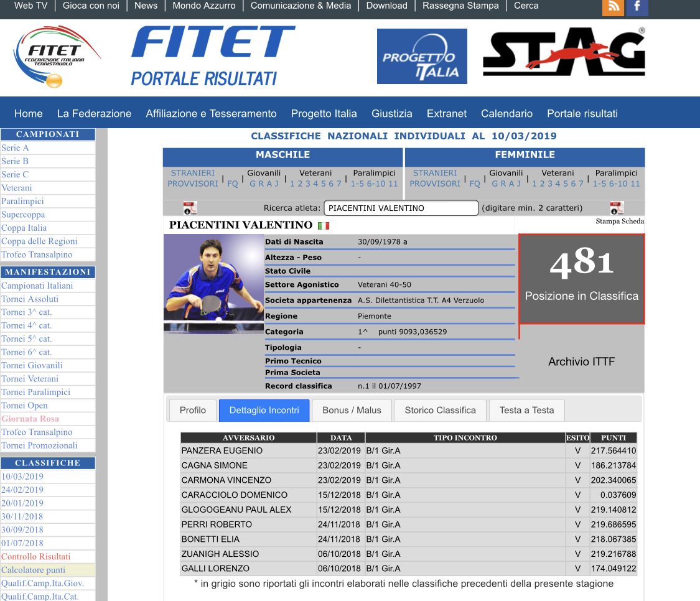Open the Archivio ITTF link
The height and width of the screenshot is (601, 700).
(x=581, y=361)
